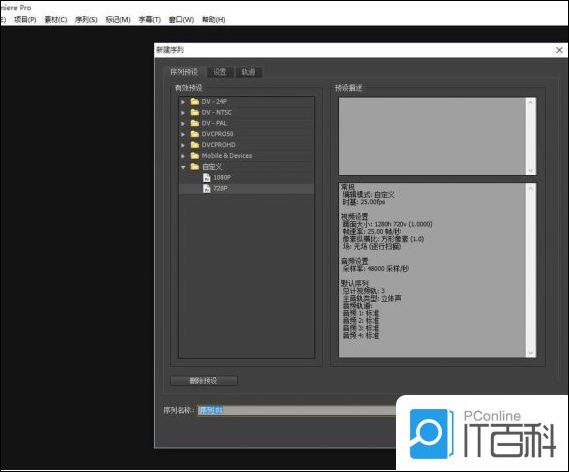The image size is (569, 472).
Task: Click the DVCPROHD folder icon
Action: pos(195,145)
